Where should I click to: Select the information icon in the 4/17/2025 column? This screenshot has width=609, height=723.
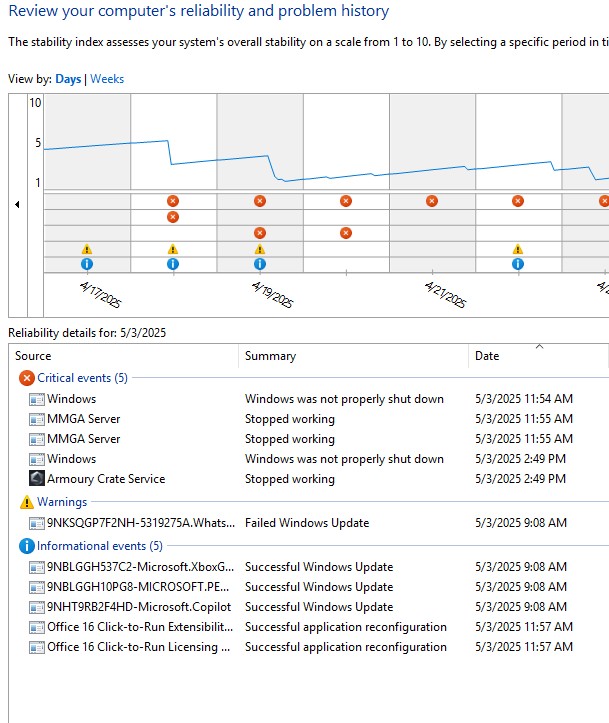pyautogui.click(x=87, y=264)
